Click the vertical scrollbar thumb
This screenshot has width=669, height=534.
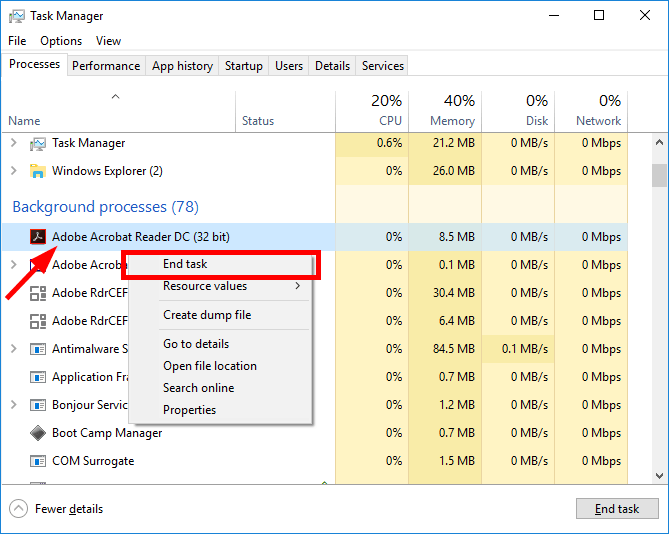tap(659, 175)
